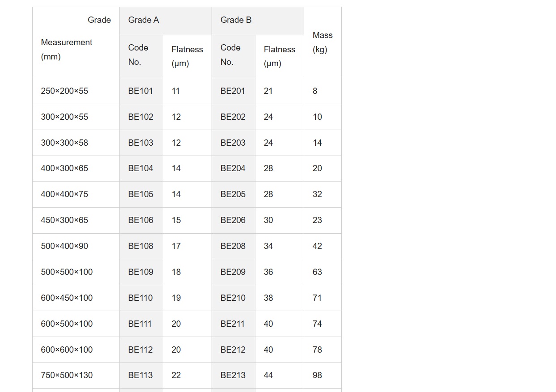This screenshot has height=392, width=556.
Task: Click code BE101 in the Grade A column
Action: pos(141,91)
